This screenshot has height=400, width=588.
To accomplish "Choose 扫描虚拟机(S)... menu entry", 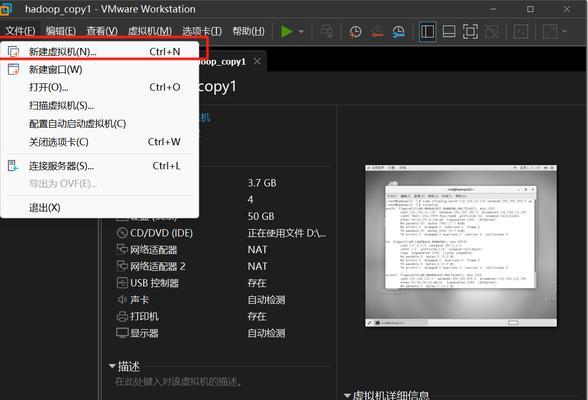I will click(x=100, y=106).
